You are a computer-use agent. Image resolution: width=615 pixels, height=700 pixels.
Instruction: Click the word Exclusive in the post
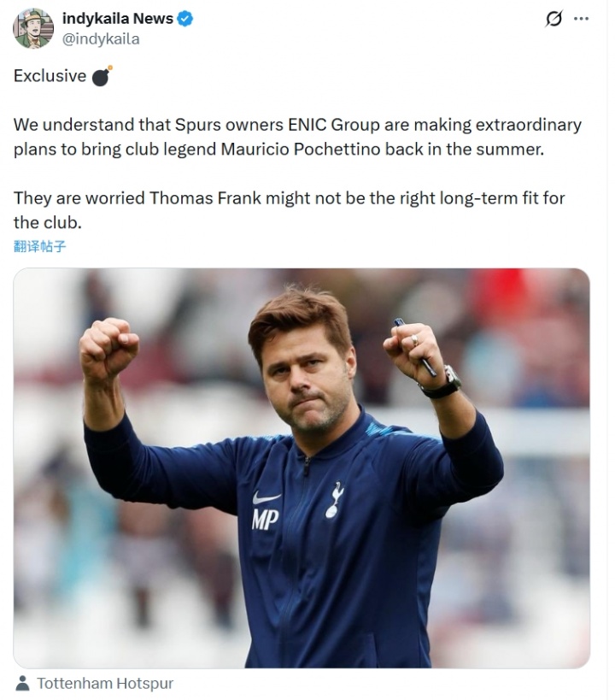50,76
